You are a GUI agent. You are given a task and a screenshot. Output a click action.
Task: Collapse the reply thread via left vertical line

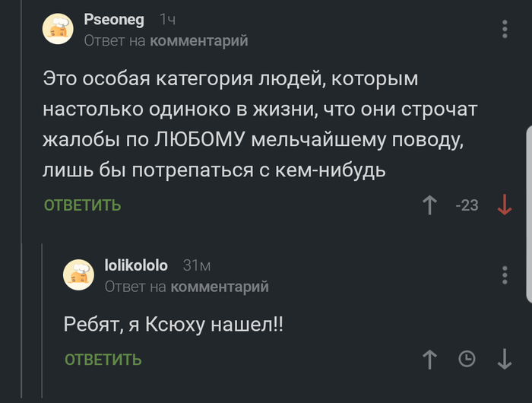pyautogui.click(x=43, y=319)
